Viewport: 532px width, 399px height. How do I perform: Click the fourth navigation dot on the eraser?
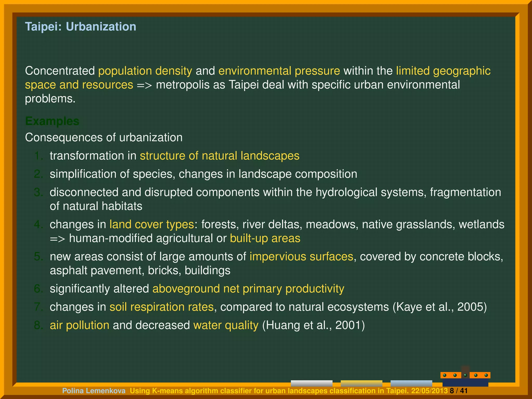click(476, 375)
